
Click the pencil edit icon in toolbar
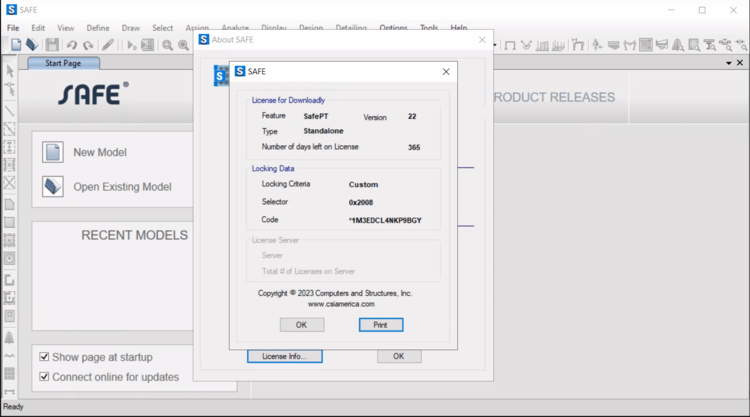tap(108, 45)
